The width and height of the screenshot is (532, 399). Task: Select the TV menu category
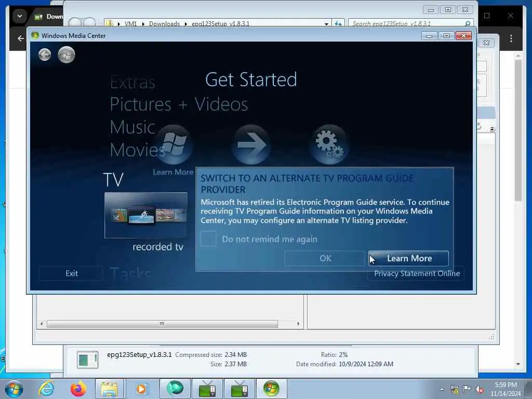point(113,179)
